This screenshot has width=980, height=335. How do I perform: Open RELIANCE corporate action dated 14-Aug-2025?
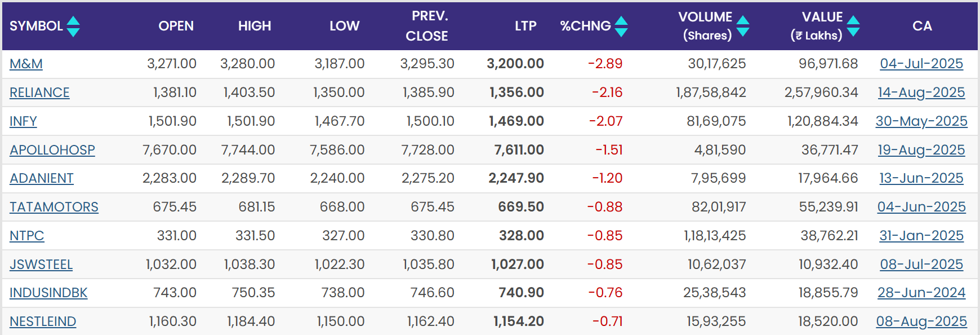pyautogui.click(x=921, y=92)
